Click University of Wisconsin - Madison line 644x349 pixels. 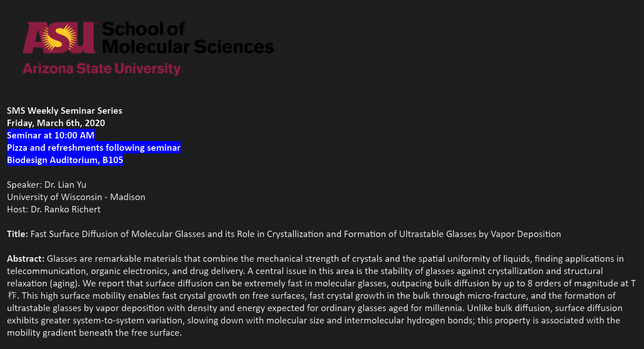pos(76,197)
